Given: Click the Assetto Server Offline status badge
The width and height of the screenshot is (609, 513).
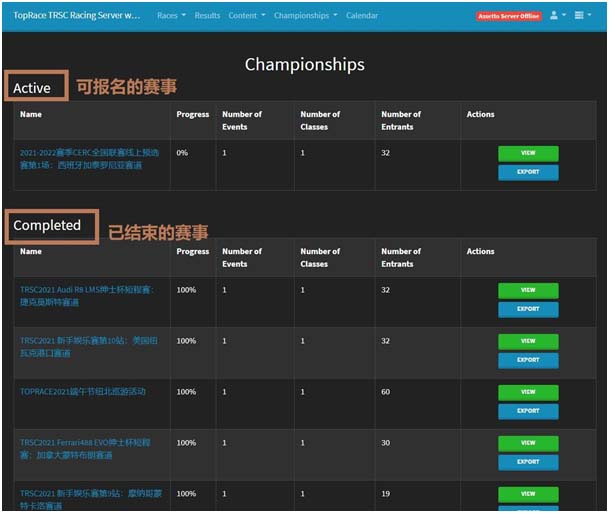Looking at the screenshot, I should click(x=508, y=16).
